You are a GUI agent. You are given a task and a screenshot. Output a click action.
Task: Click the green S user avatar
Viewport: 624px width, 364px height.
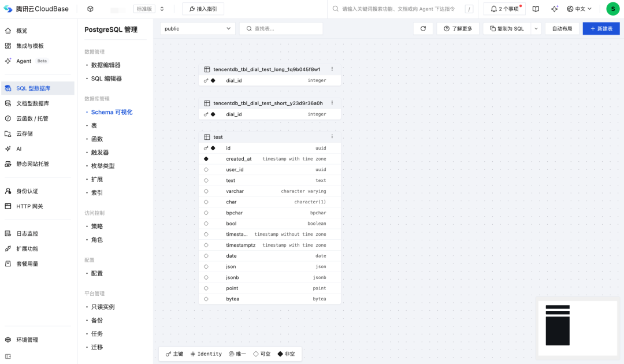(x=613, y=9)
